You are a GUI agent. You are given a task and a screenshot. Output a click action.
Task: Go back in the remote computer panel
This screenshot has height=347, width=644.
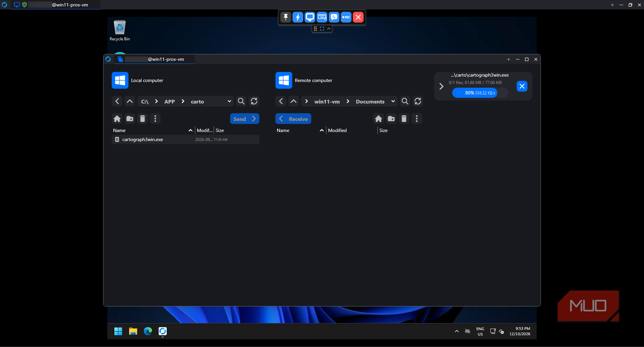pyautogui.click(x=281, y=101)
